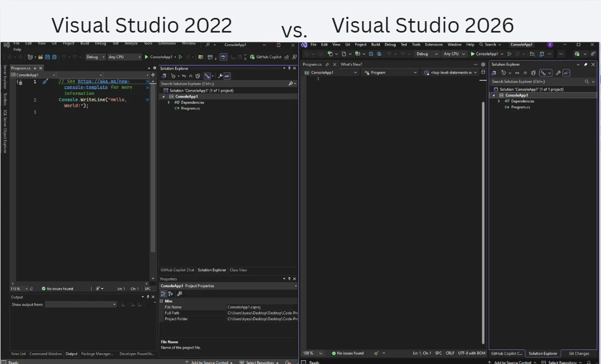Image resolution: width=601 pixels, height=364 pixels.
Task: Click the GitHub Copilot button in VS 2022 toolbar
Action: tap(266, 57)
